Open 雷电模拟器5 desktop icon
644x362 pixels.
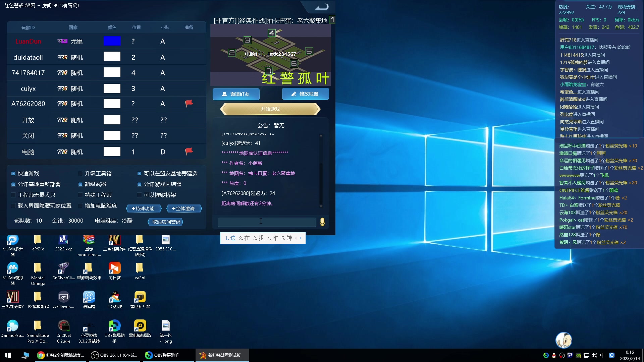[140, 329]
